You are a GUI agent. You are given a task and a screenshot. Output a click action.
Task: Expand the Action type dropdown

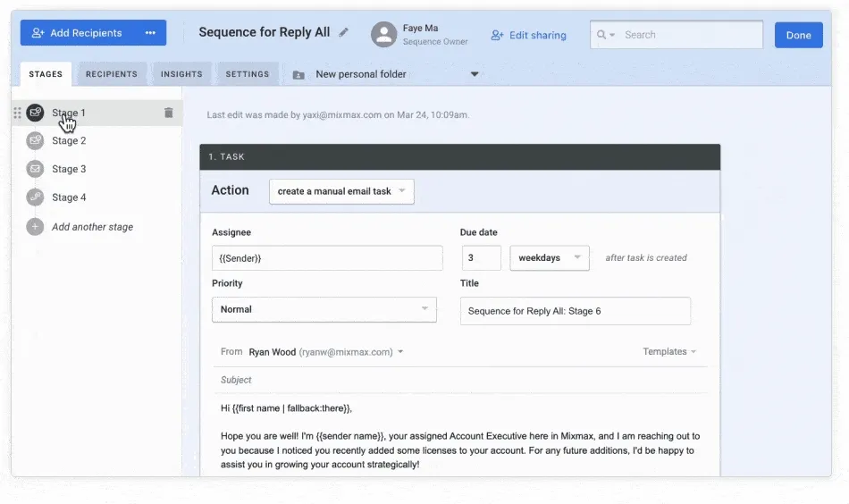tap(341, 191)
